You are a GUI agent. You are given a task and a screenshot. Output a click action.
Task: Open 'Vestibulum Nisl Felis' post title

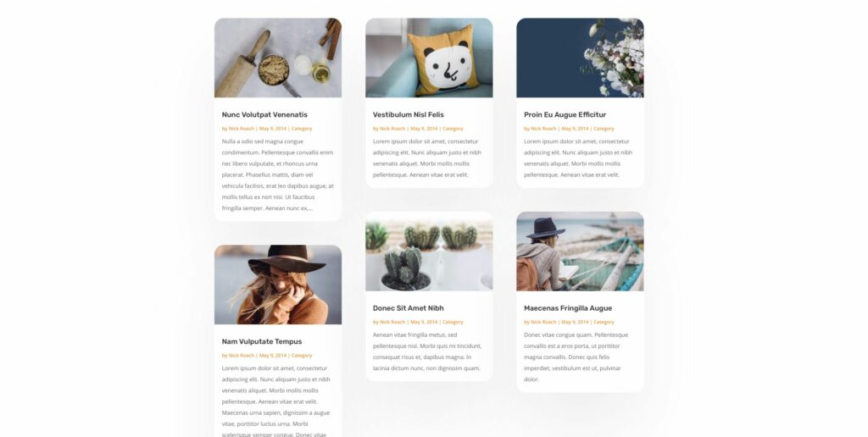(x=408, y=114)
